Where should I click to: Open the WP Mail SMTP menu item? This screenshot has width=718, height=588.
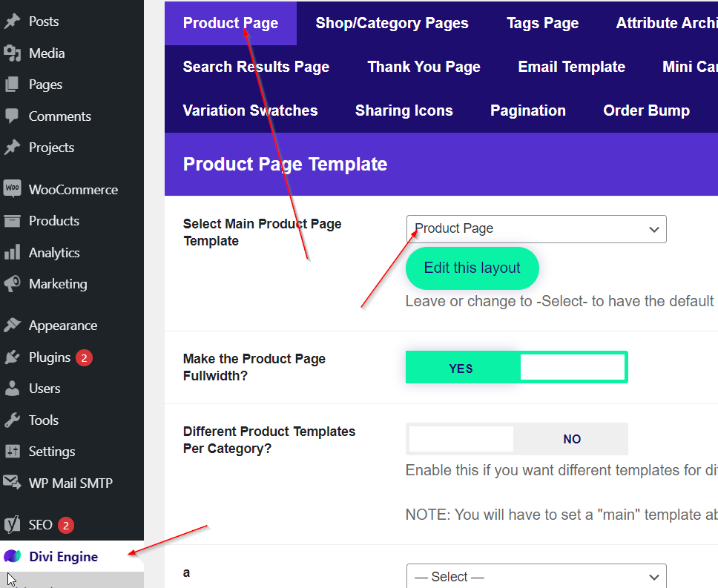click(x=70, y=483)
